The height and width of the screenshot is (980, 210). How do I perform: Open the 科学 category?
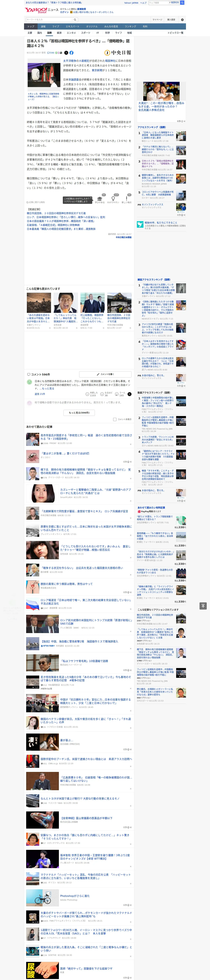(107, 33)
